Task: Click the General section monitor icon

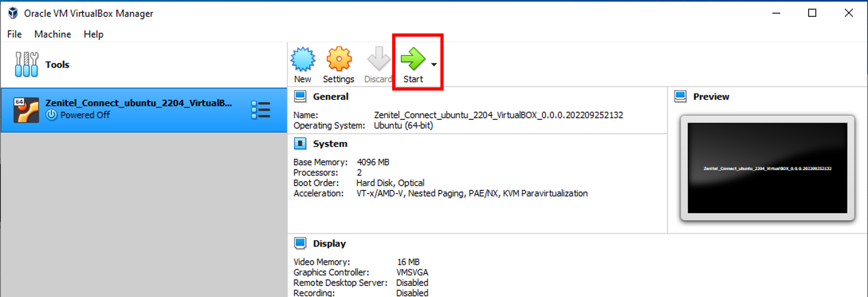Action: click(300, 97)
